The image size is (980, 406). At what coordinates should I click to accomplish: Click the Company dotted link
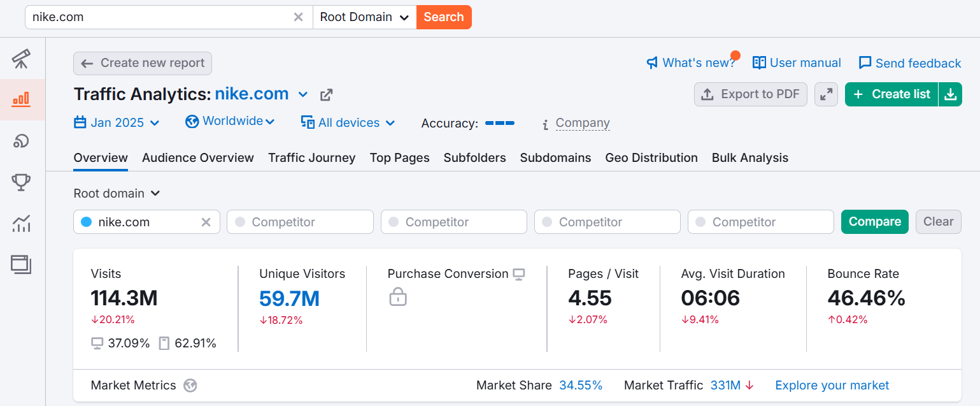click(583, 123)
